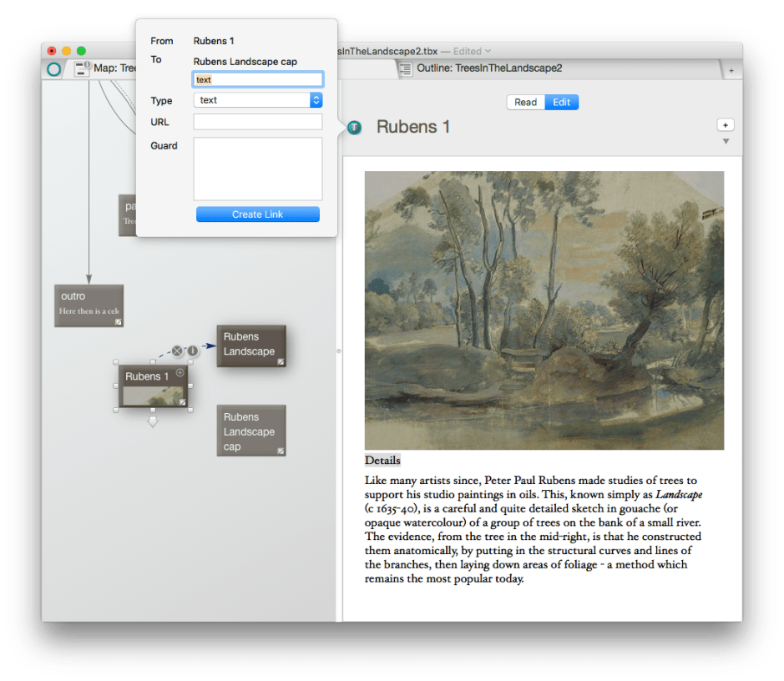
Task: Switch text pane to Edit mode
Action: tap(562, 102)
